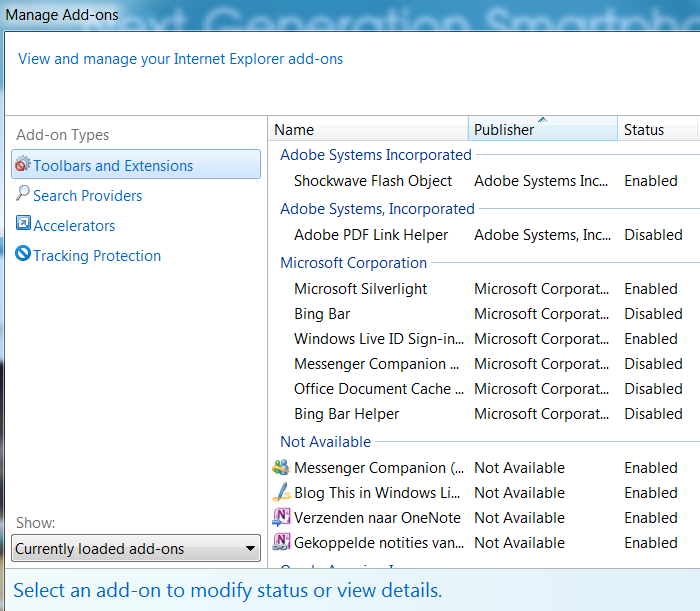Select the Bing Bar Helper add-on
The height and width of the screenshot is (611, 700).
pyautogui.click(x=346, y=414)
